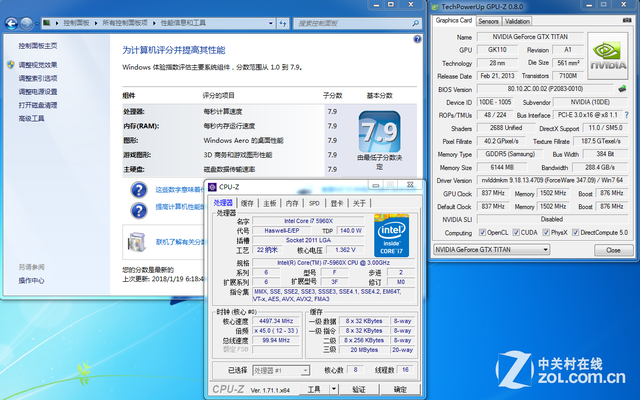Open recent pages dropdown beside Forward arrow
This screenshot has width=640, height=400.
(x=37, y=24)
